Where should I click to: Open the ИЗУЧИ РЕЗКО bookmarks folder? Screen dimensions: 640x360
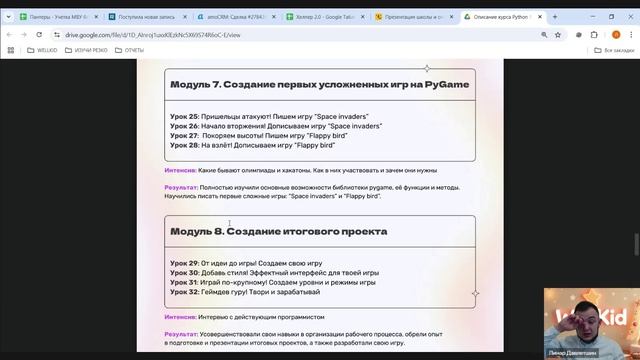86,50
